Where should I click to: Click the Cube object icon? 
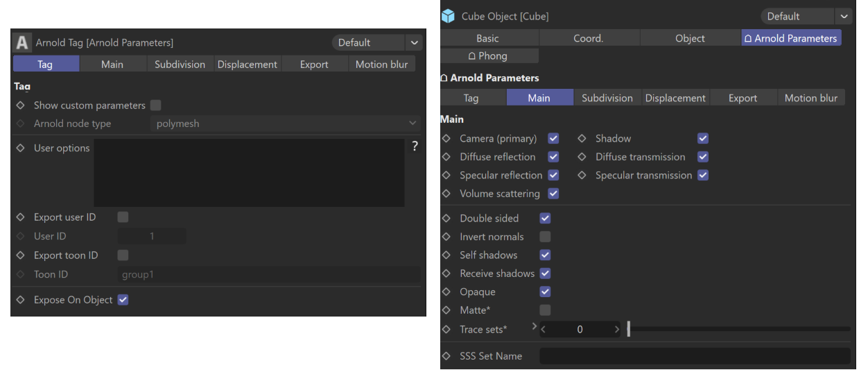(x=449, y=16)
